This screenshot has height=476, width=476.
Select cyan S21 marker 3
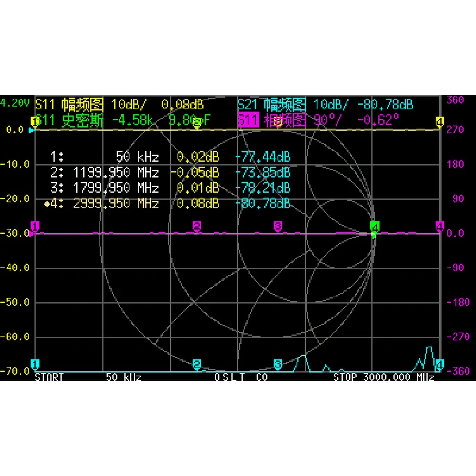coord(278,364)
